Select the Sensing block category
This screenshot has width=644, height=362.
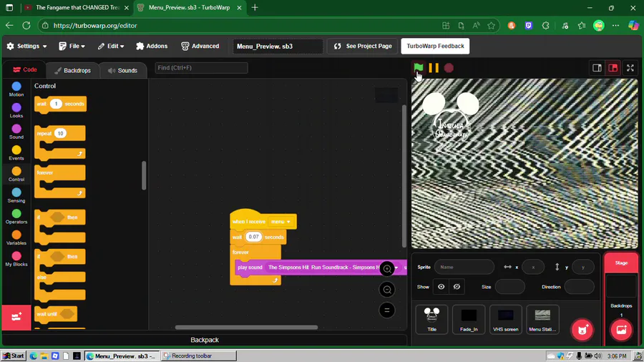point(16,195)
